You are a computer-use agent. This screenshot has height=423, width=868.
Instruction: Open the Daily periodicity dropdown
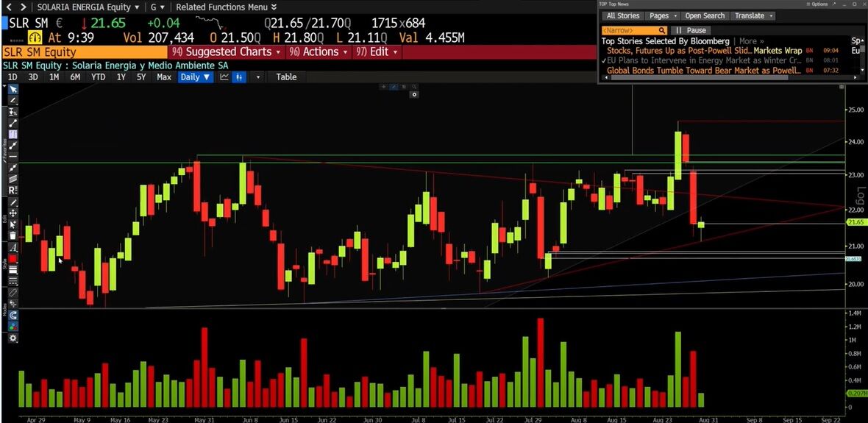196,77
